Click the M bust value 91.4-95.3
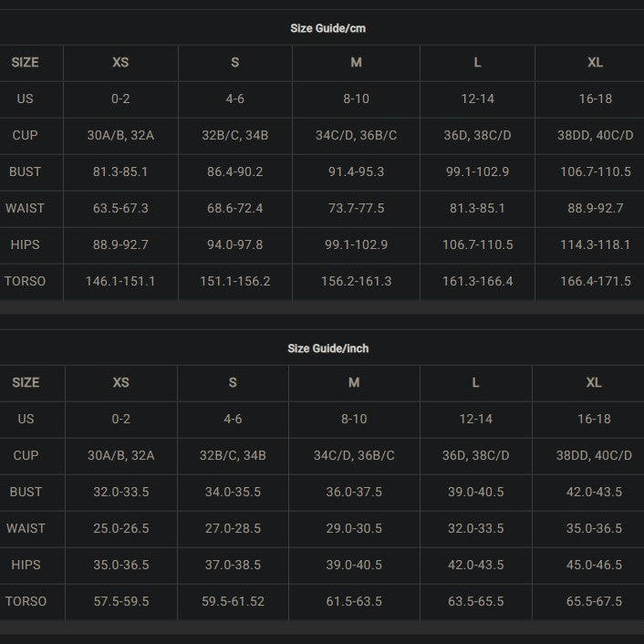Image resolution: width=644 pixels, height=644 pixels. point(356,171)
